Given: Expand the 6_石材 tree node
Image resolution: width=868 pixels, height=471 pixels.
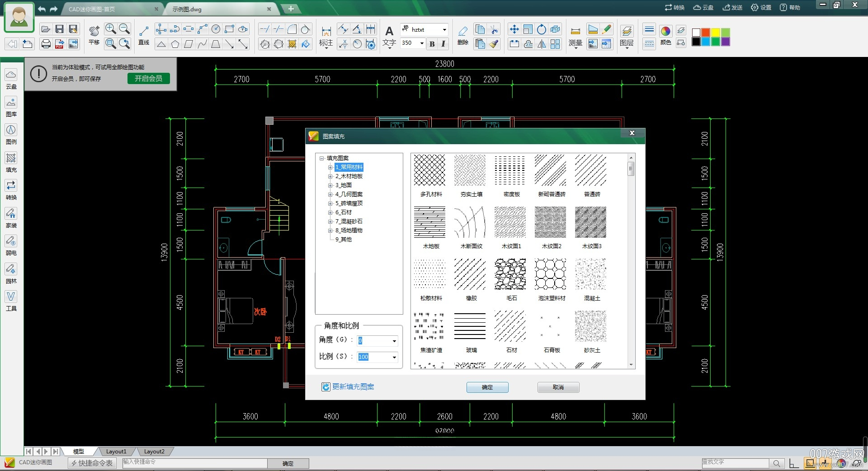Looking at the screenshot, I should click(x=330, y=212).
